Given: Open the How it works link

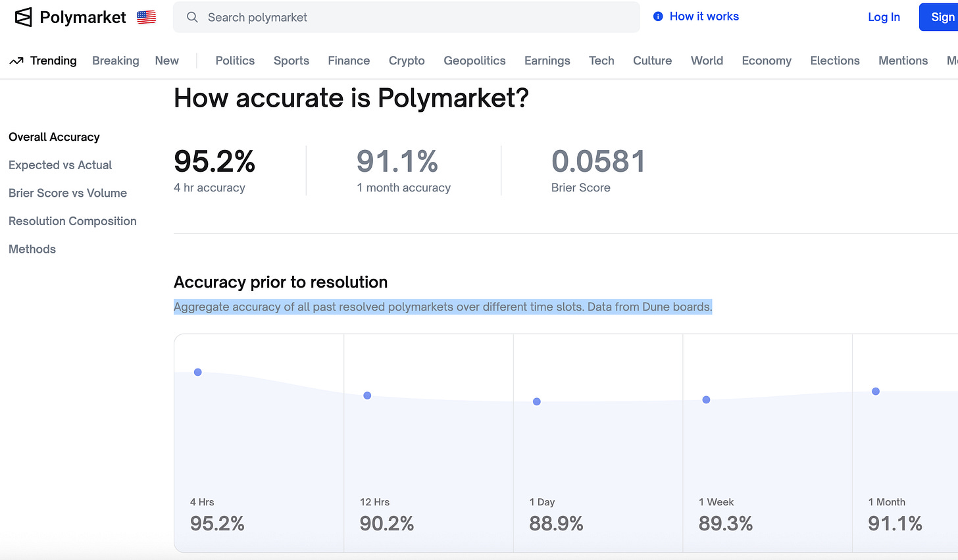Looking at the screenshot, I should coord(704,16).
